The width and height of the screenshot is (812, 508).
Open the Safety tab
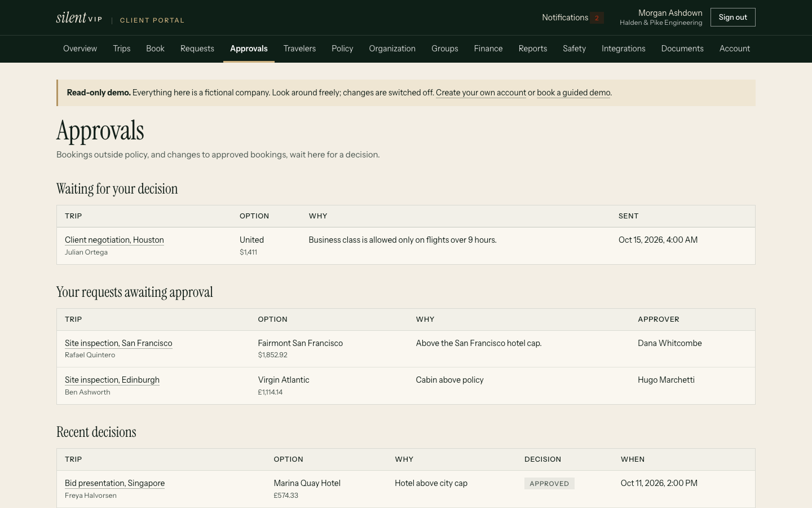coord(574,49)
